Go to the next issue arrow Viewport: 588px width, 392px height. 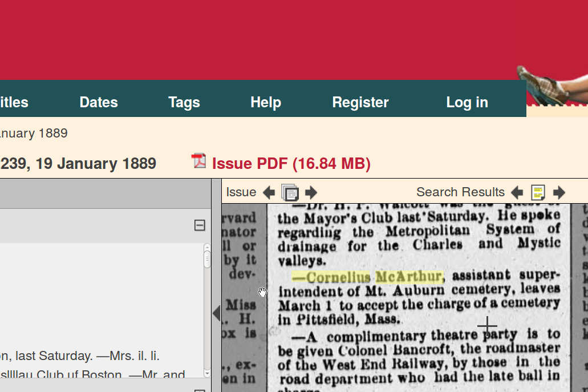[x=311, y=192]
